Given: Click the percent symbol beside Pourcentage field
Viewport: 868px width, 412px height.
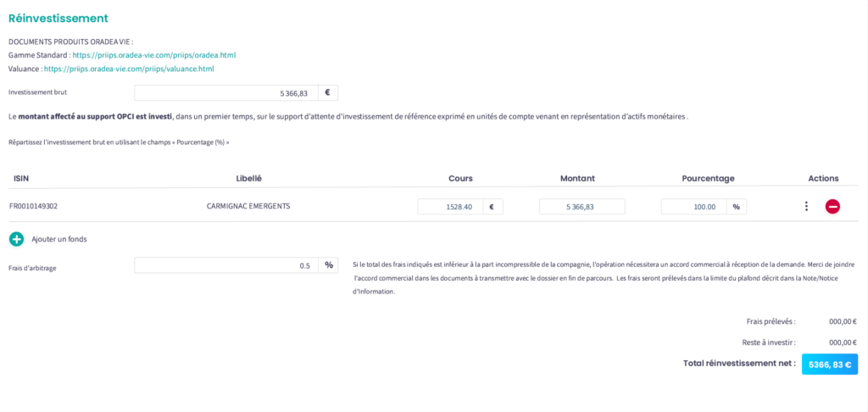Looking at the screenshot, I should [x=736, y=206].
